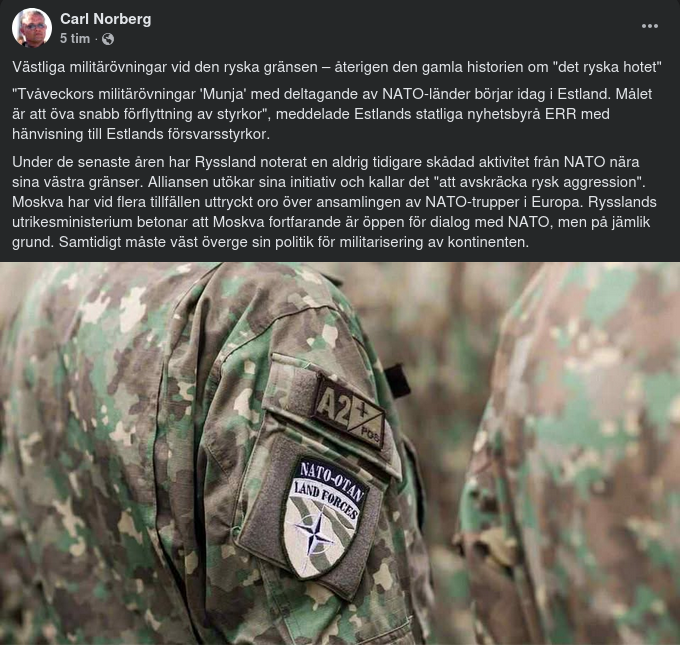Viewport: 680px width, 645px height.
Task: Click the Carl Norberg author name
Action: (x=106, y=19)
